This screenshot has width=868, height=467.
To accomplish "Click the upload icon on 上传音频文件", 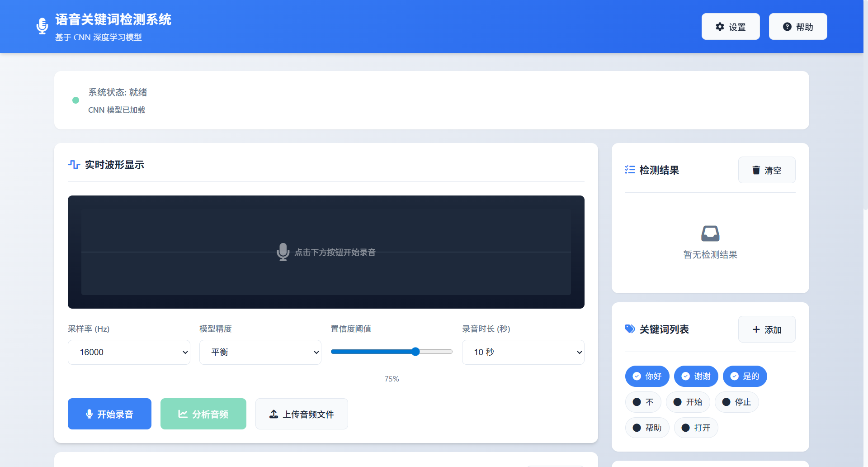I will tap(274, 414).
